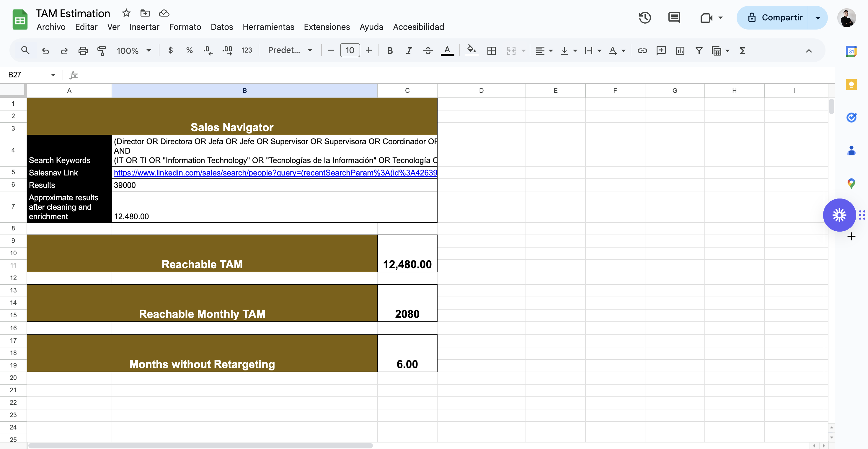The height and width of the screenshot is (449, 868).
Task: Decrease font size with minus
Action: (x=331, y=51)
